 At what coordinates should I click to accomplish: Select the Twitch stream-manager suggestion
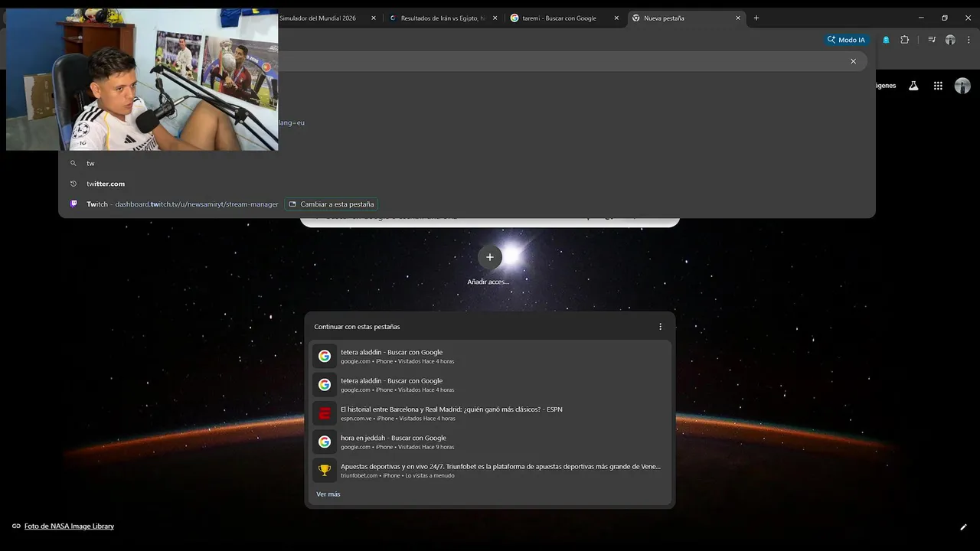pyautogui.click(x=467, y=204)
